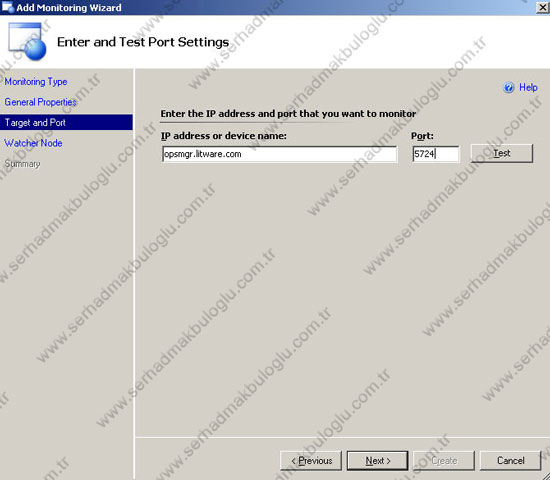This screenshot has width=550, height=480.
Task: Click the Next button
Action: point(377,461)
